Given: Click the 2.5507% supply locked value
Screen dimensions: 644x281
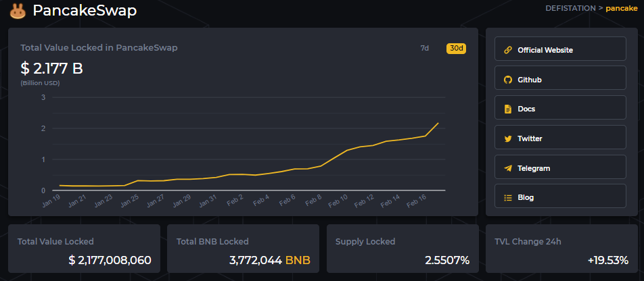Looking at the screenshot, I should tap(446, 260).
